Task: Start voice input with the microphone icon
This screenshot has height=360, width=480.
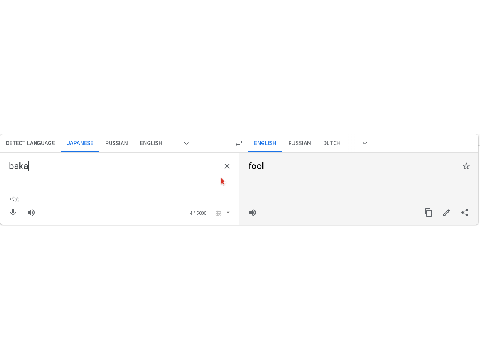Action: [x=13, y=212]
